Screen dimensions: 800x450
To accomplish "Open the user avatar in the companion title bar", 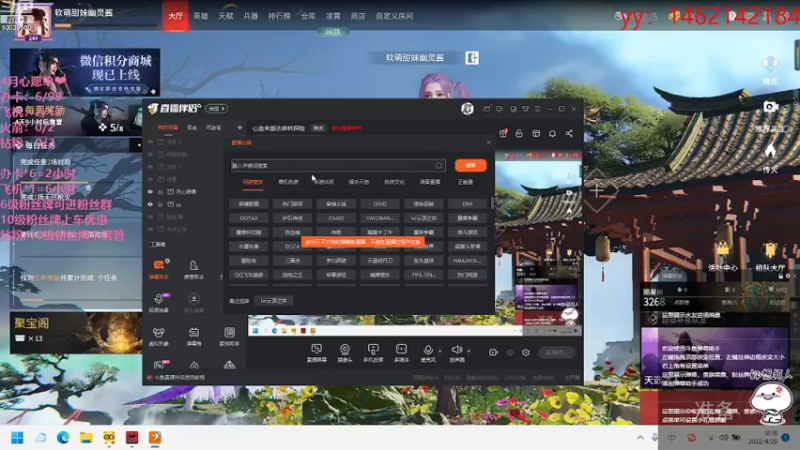I will point(467,109).
